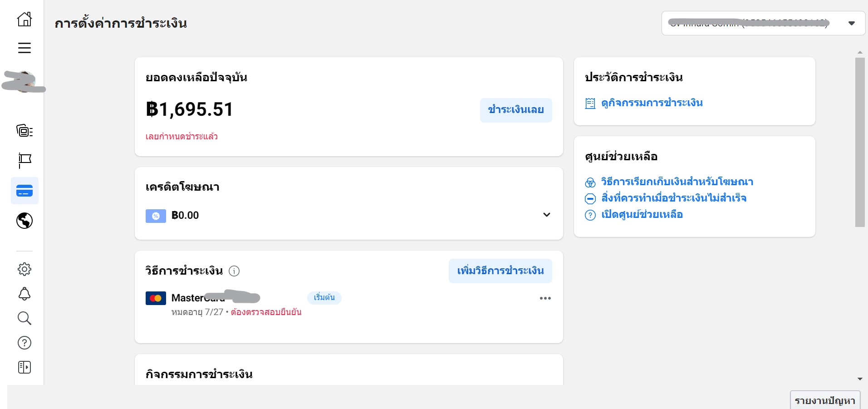The width and height of the screenshot is (868, 409).
Task: Go to the home icon in sidebar
Action: (25, 19)
